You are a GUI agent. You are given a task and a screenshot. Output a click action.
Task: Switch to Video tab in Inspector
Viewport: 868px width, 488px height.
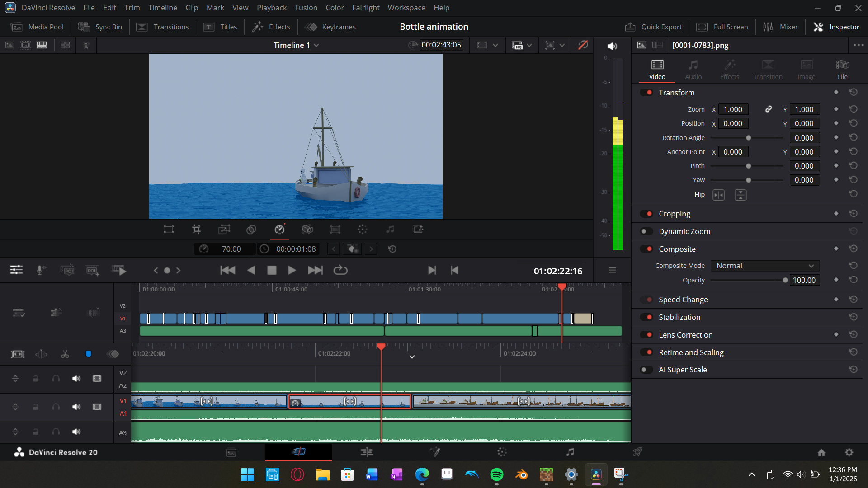(657, 70)
